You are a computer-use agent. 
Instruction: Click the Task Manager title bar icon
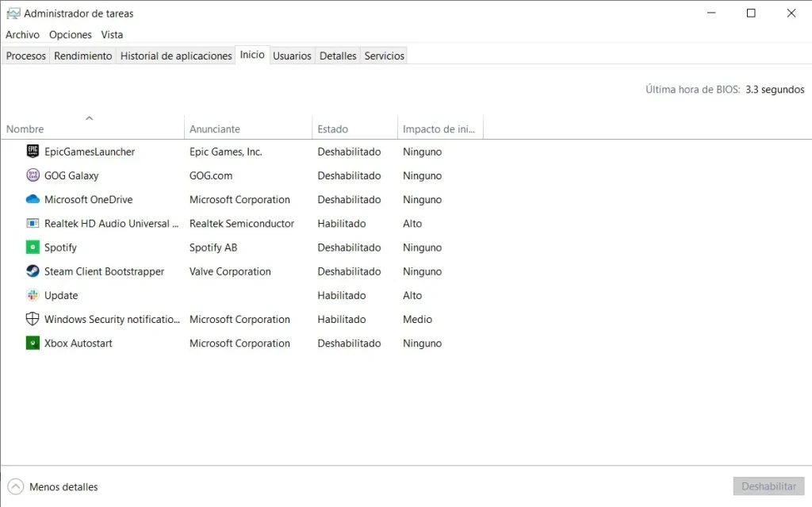pyautogui.click(x=13, y=13)
